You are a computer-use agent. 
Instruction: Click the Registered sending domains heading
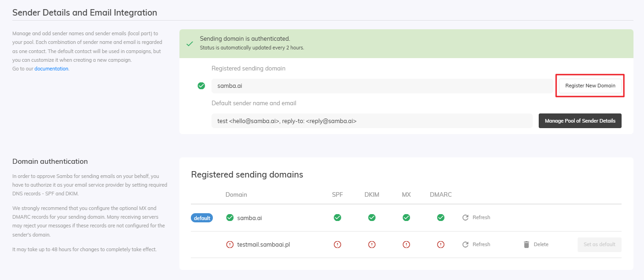click(247, 174)
